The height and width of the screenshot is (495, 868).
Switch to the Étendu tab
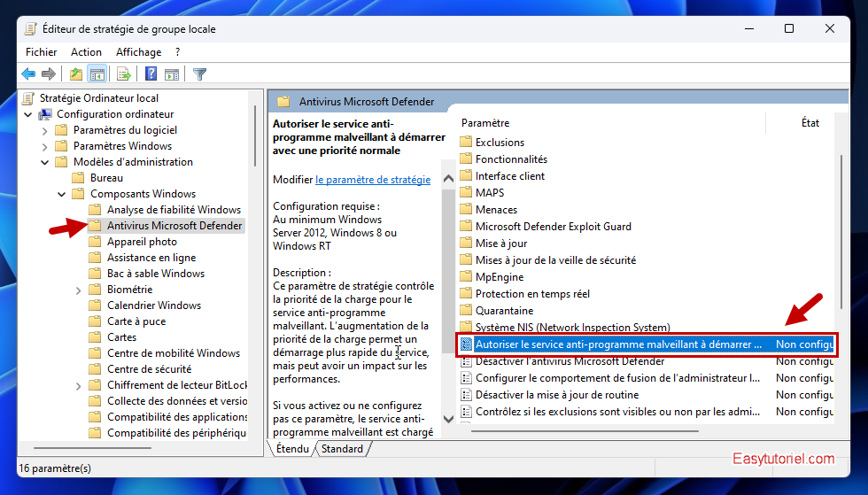pyautogui.click(x=292, y=448)
